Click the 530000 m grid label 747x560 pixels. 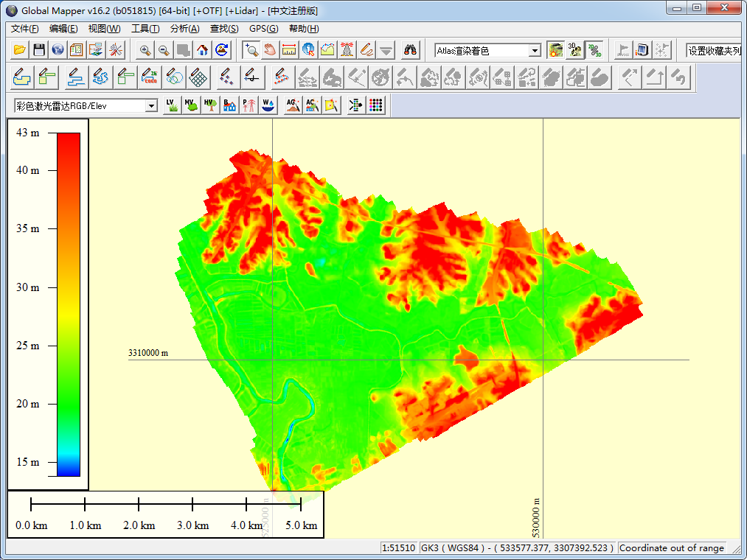536,517
